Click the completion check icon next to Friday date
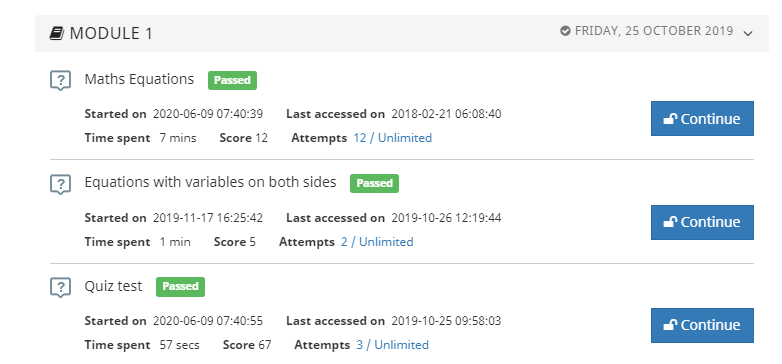Image resolution: width=782 pixels, height=364 pixels. point(565,31)
